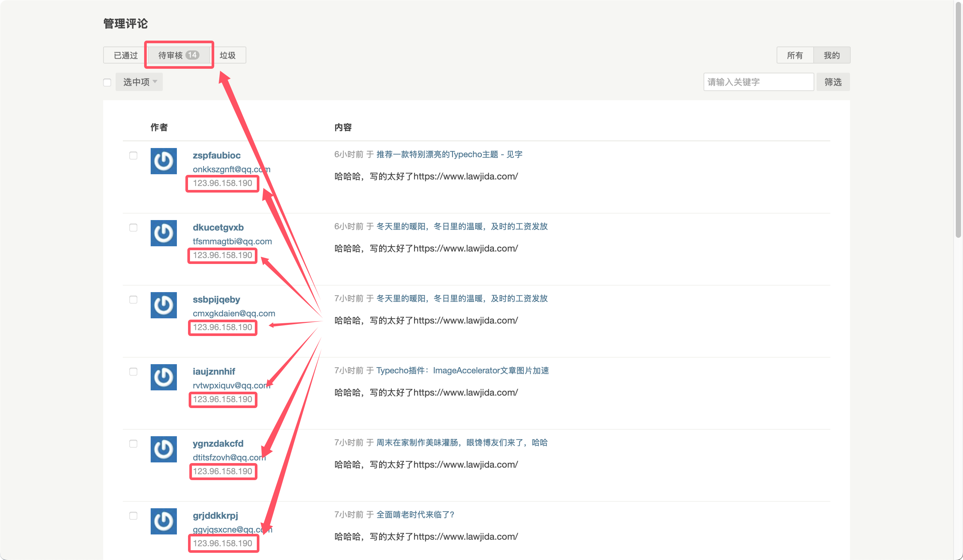Viewport: 963px width, 560px height.
Task: Check the box for zspfaubioc's comment
Action: click(133, 156)
